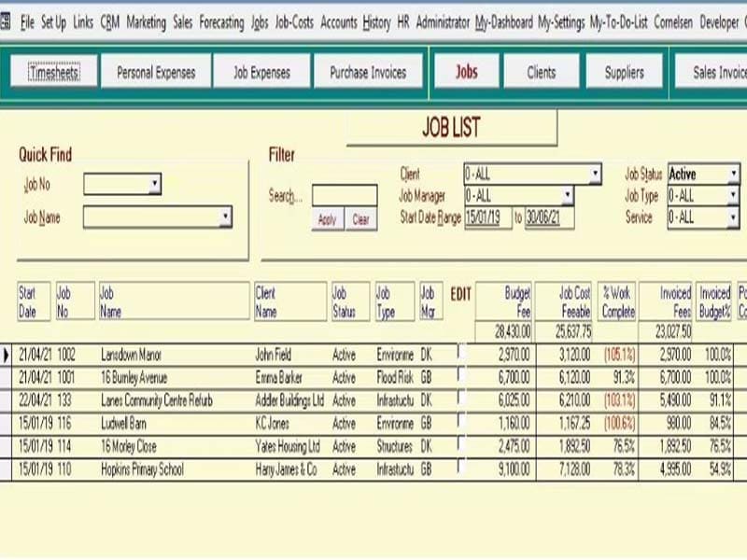The image size is (747, 560).
Task: Open the CRM menu
Action: coord(109,21)
